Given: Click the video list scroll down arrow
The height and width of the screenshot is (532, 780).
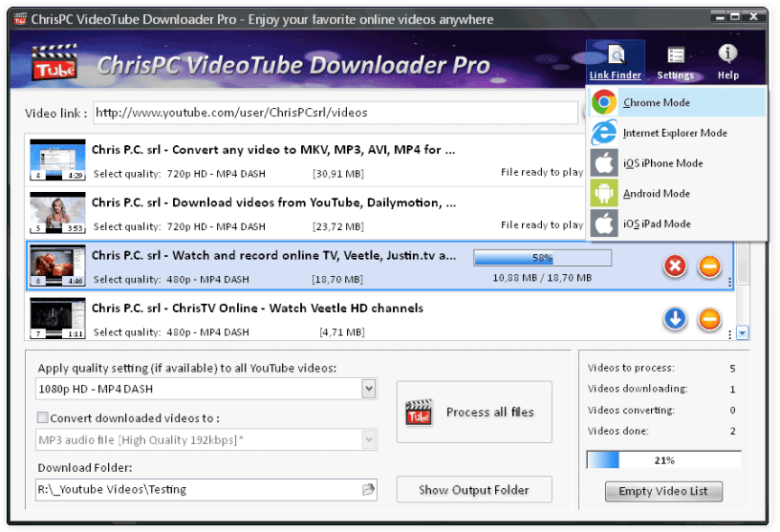Looking at the screenshot, I should [742, 333].
